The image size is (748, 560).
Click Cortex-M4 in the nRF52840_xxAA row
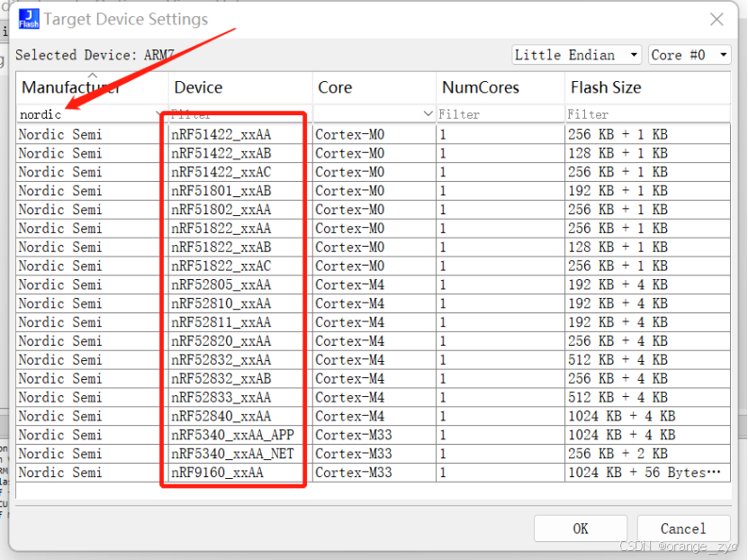349,416
